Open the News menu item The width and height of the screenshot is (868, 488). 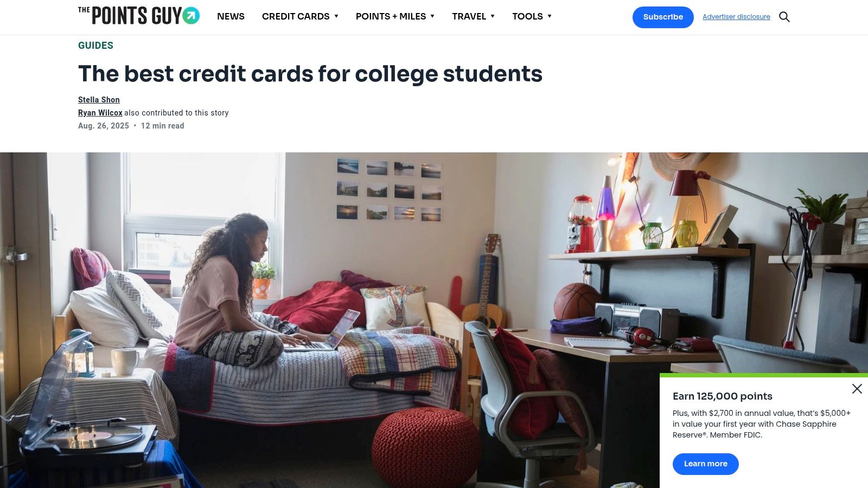pos(231,16)
